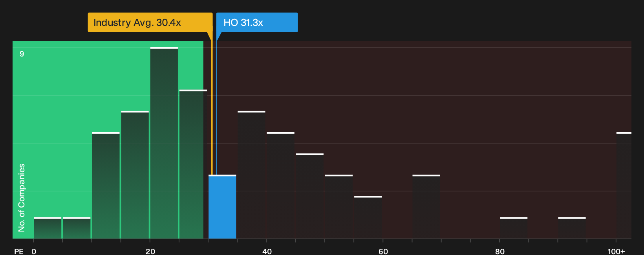Select the PE 90-95 histogram bar
644x255 pixels.
point(572,228)
